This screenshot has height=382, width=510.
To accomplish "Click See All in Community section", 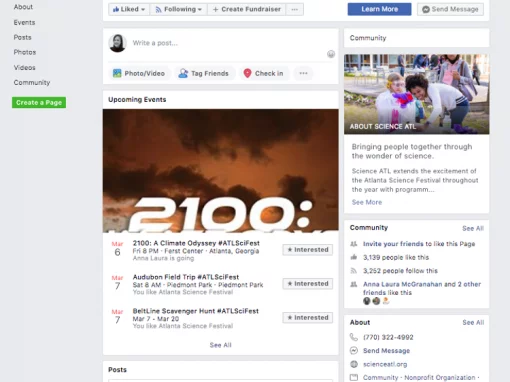I will 473,228.
